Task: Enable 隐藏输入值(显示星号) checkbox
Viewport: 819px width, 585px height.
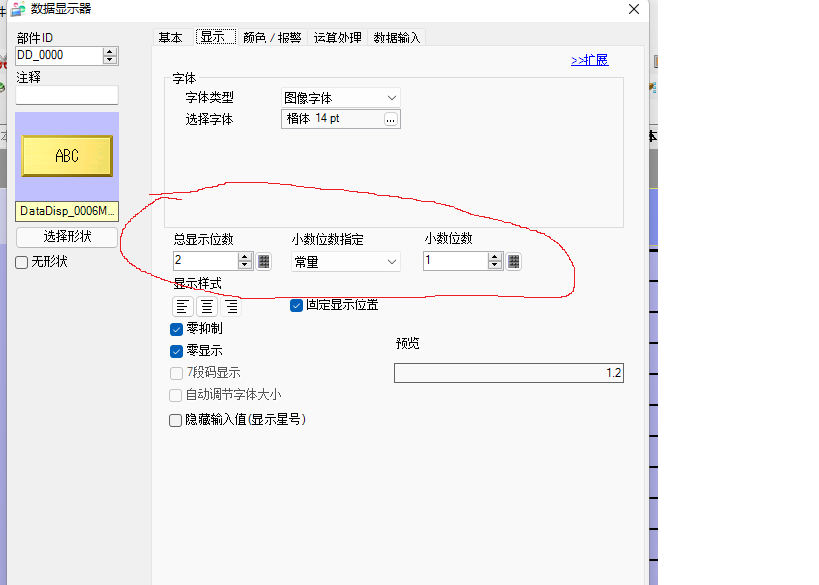Action: 176,421
